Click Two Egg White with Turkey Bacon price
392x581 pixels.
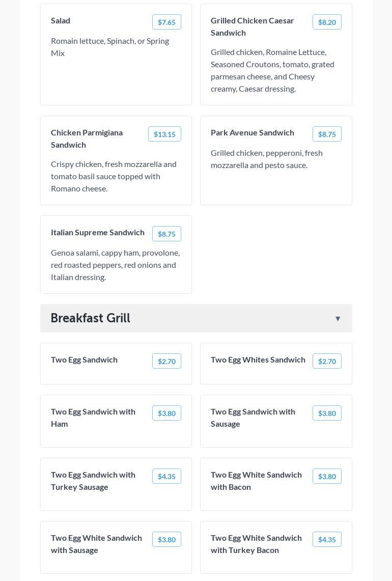coord(327,539)
